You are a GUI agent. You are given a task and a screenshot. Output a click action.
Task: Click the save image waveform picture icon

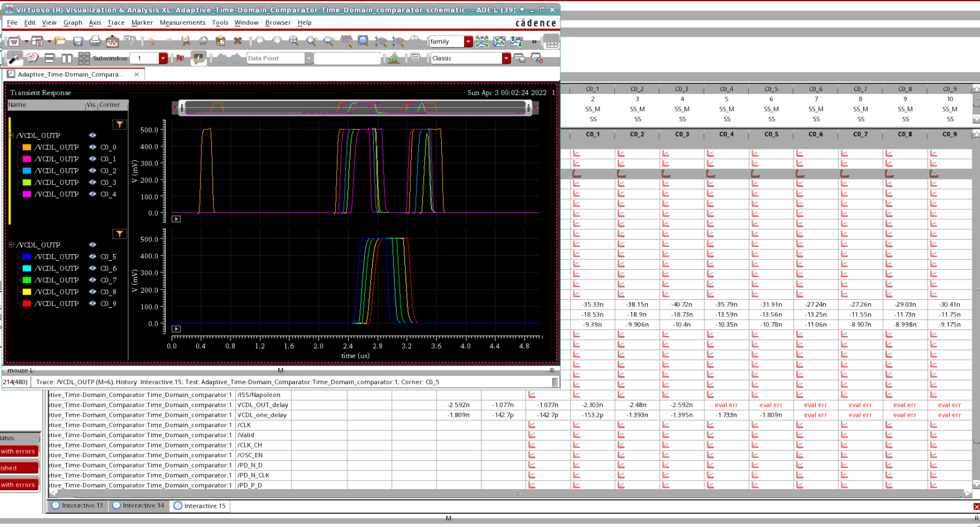[x=112, y=41]
